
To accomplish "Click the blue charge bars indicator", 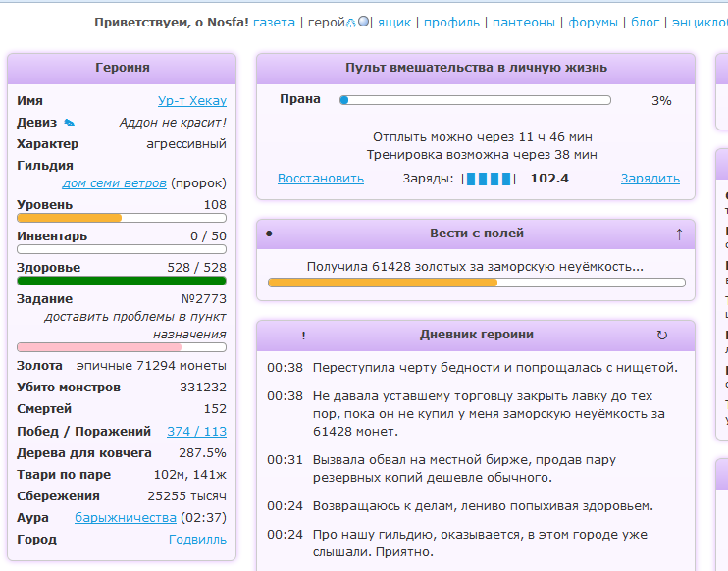I will click(x=489, y=179).
